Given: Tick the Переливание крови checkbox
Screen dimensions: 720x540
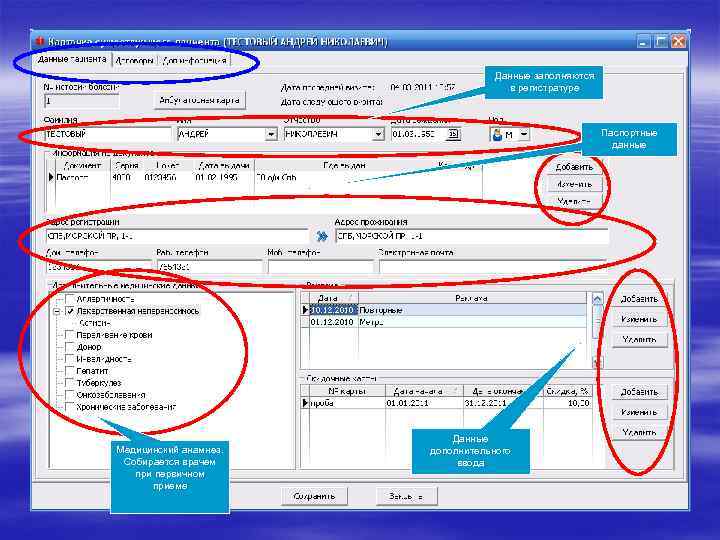Looking at the screenshot, I should pos(70,335).
